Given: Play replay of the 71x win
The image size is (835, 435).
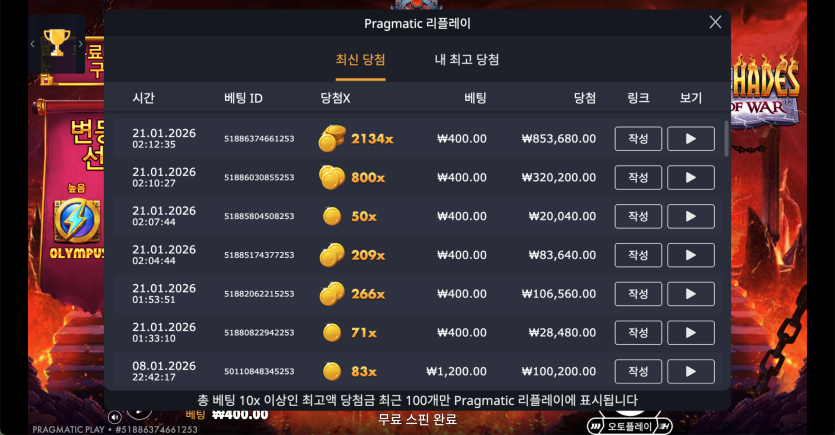Looking at the screenshot, I should coord(691,333).
